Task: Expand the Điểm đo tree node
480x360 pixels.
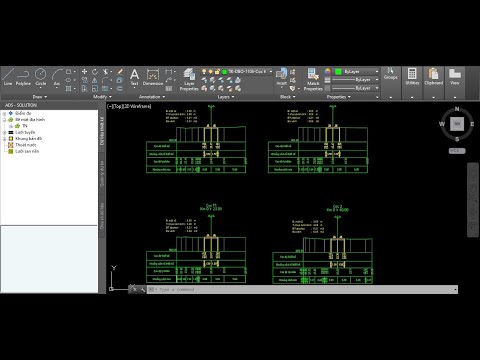Action: (x=4, y=113)
